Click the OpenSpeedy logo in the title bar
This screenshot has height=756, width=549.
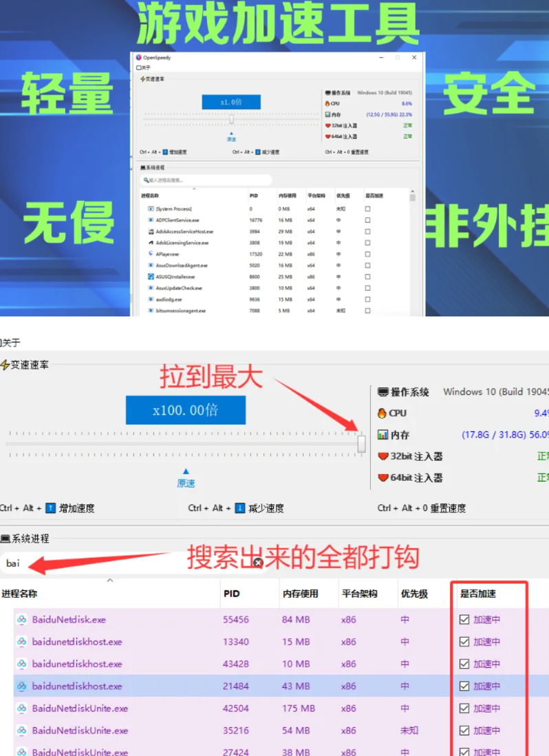click(139, 57)
